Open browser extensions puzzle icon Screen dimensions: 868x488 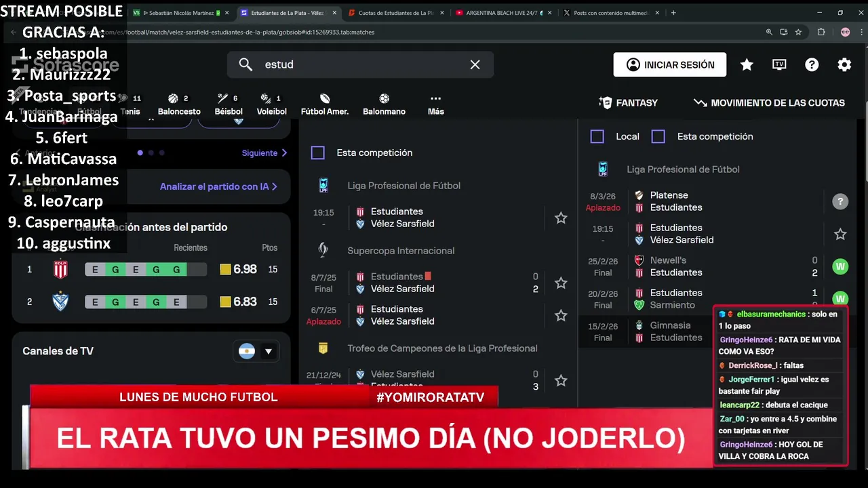[x=821, y=32]
